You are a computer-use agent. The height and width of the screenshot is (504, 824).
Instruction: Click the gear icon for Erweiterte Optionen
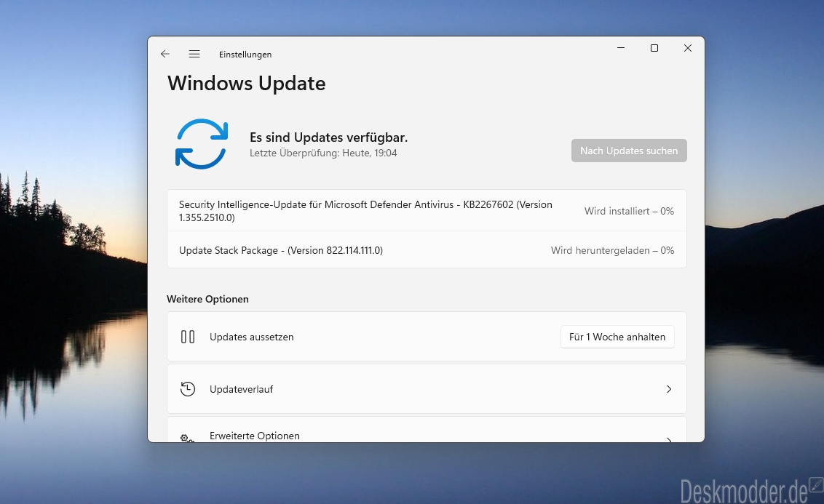[187, 437]
